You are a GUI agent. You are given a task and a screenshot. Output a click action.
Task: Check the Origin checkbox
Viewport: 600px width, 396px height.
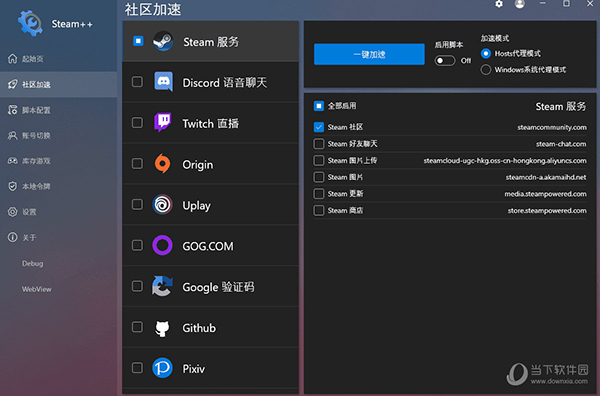coord(137,163)
